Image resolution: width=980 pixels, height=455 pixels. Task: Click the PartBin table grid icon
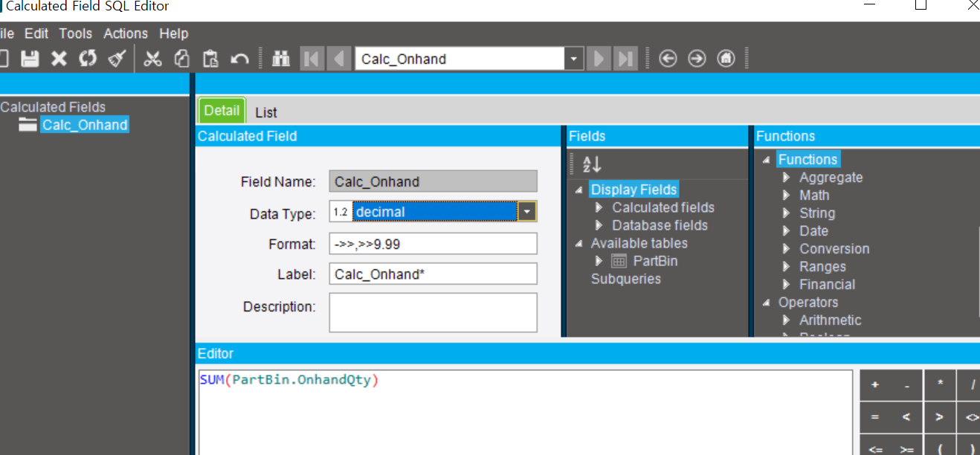[619, 261]
